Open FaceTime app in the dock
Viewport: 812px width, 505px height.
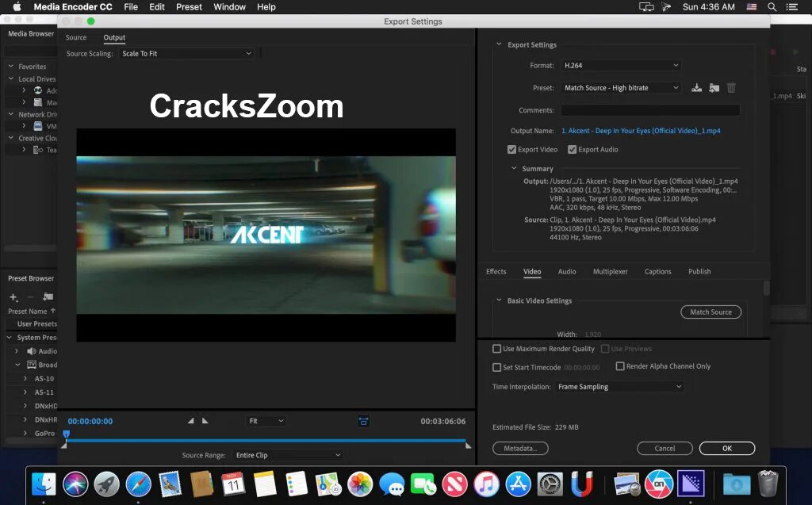click(x=423, y=485)
